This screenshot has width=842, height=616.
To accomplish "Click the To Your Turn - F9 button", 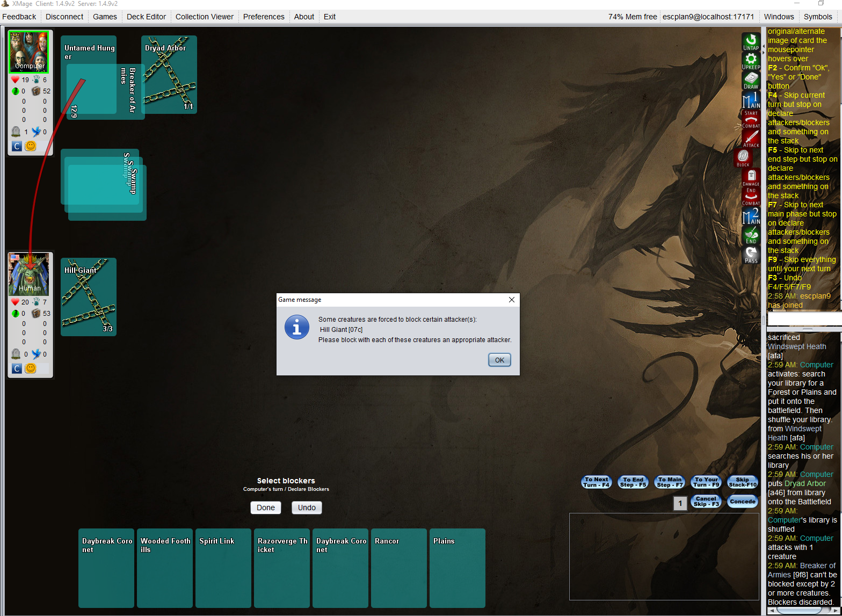I will tap(706, 482).
